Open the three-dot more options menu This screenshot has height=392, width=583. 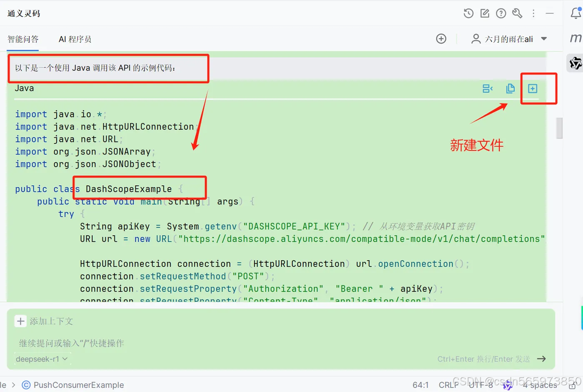[533, 13]
